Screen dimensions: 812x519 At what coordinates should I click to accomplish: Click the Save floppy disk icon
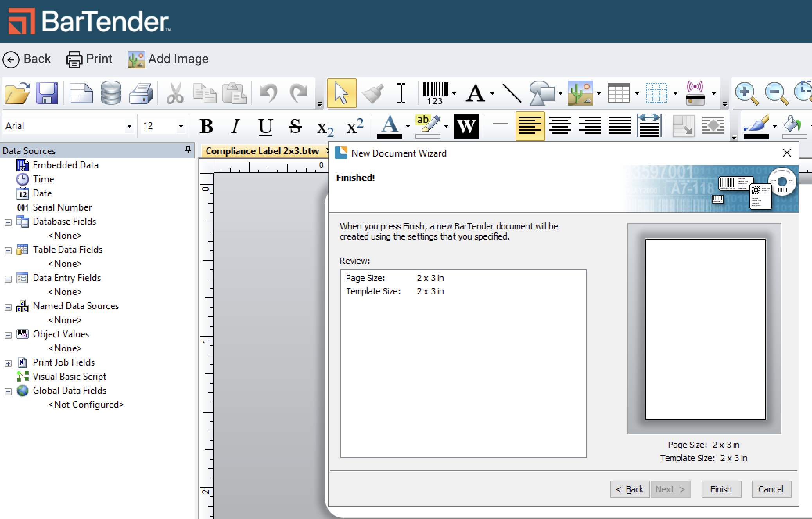coord(47,93)
